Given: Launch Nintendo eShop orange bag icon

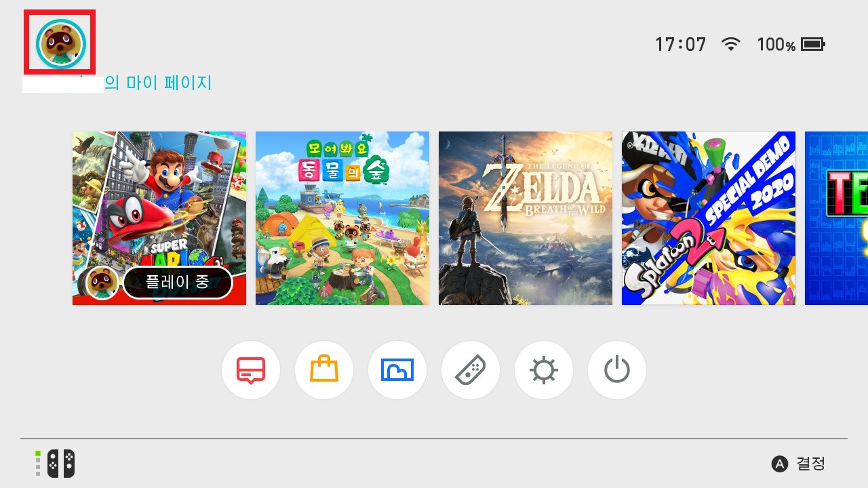Looking at the screenshot, I should click(x=324, y=370).
